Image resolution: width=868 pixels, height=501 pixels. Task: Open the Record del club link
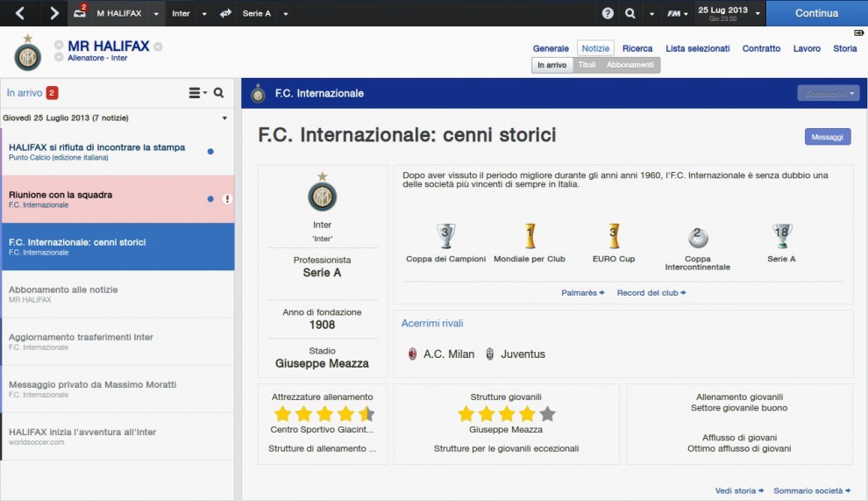point(651,293)
